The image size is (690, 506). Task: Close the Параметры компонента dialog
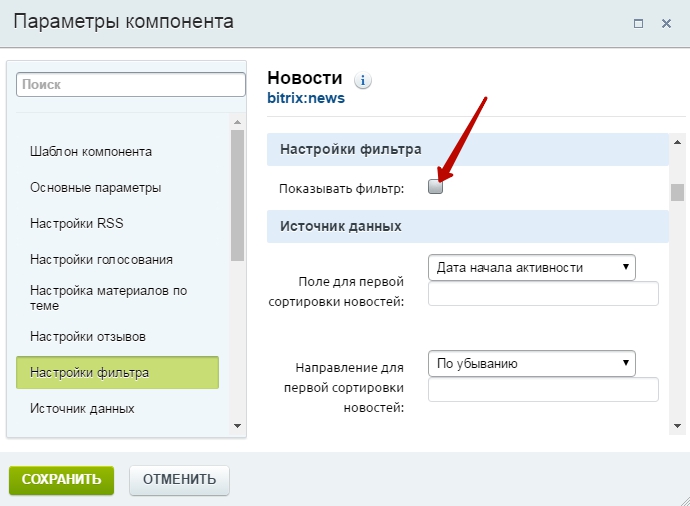(666, 23)
